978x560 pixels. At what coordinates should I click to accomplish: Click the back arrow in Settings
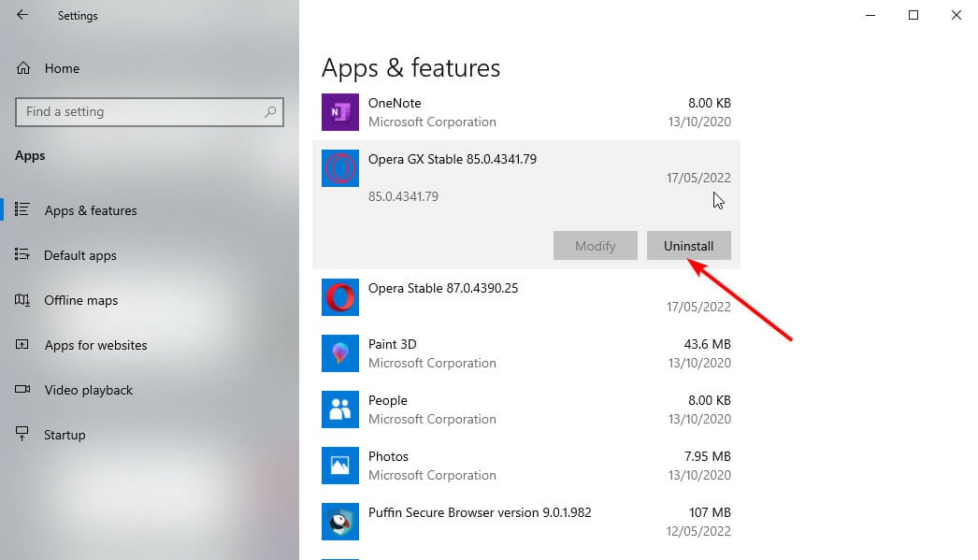[22, 15]
